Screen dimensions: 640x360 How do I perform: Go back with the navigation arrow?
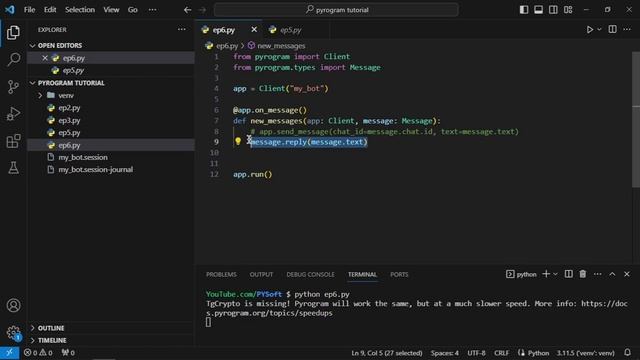coord(187,10)
